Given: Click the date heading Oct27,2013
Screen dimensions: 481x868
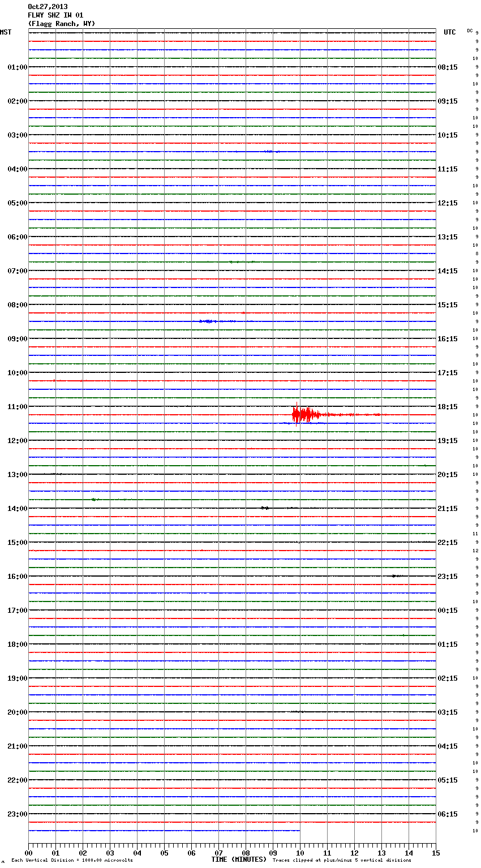Looking at the screenshot, I should (48, 7).
